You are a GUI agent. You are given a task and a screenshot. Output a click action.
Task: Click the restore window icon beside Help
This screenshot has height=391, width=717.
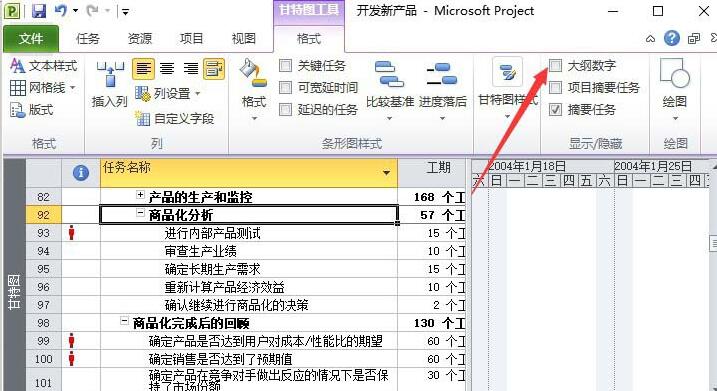(694, 39)
